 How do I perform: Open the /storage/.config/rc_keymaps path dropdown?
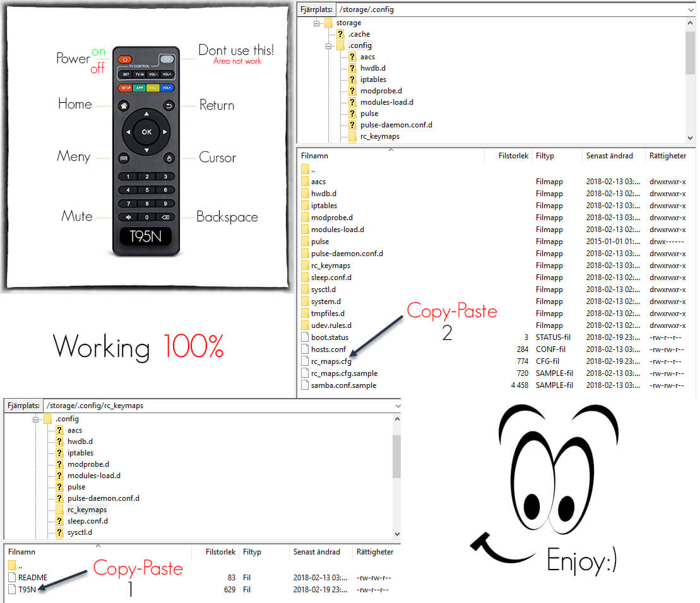(x=396, y=406)
